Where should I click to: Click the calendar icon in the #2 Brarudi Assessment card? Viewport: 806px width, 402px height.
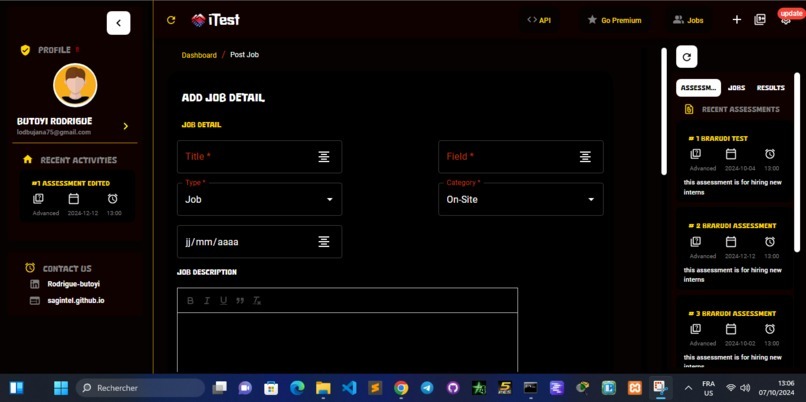(731, 242)
